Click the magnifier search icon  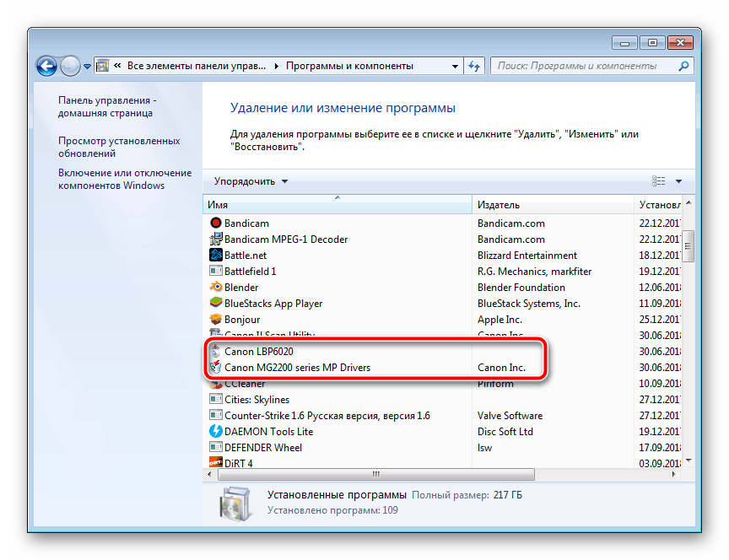(684, 66)
